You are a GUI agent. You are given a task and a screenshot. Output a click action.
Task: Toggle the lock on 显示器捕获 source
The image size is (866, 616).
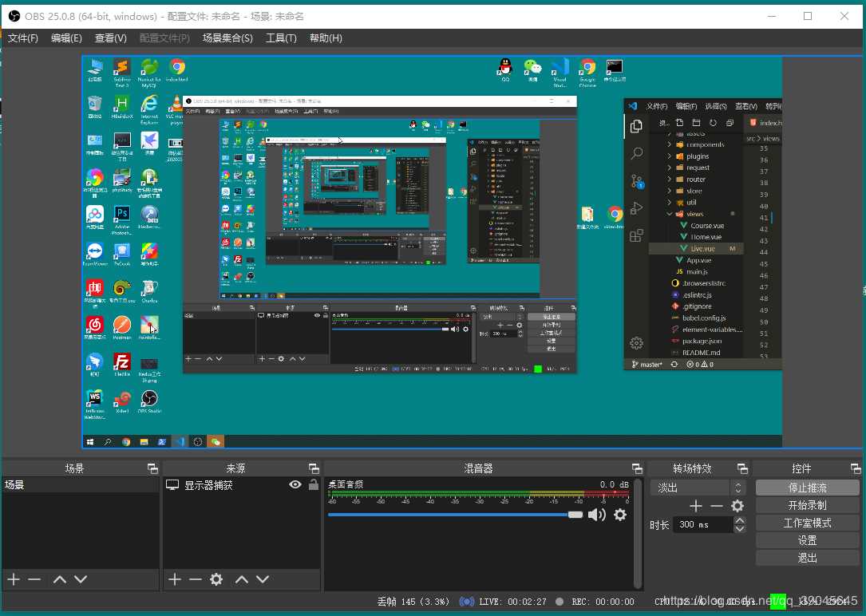[314, 484]
